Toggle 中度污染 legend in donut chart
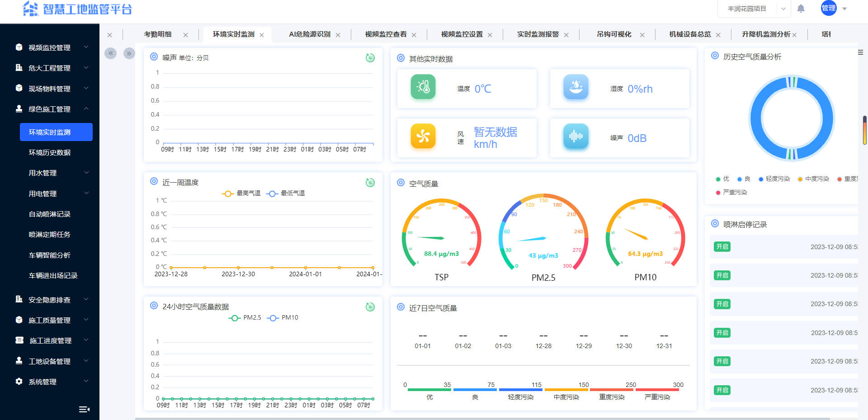This screenshot has height=420, width=868. coord(813,179)
